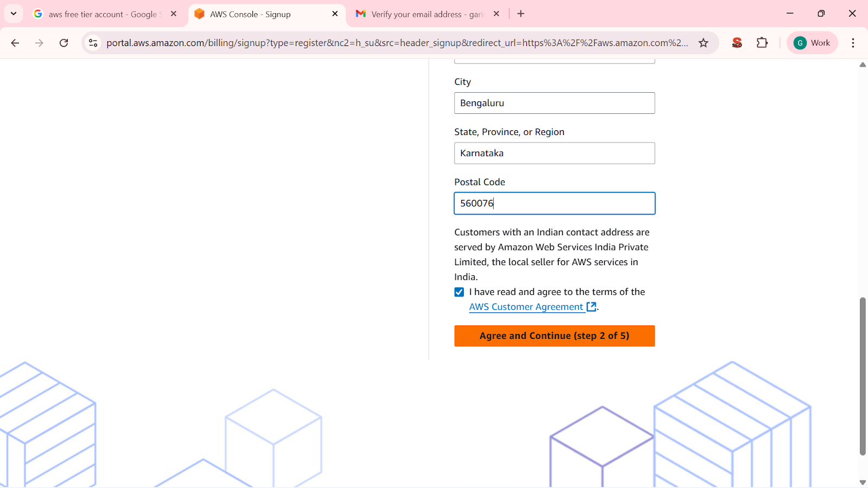Open a new browser tab with plus button
Viewport: 868px width, 488px height.
521,14
